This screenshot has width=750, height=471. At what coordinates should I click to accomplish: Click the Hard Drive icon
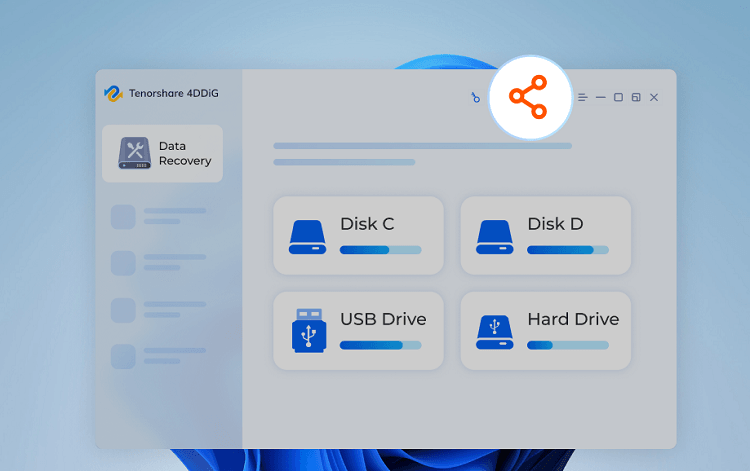pyautogui.click(x=495, y=332)
